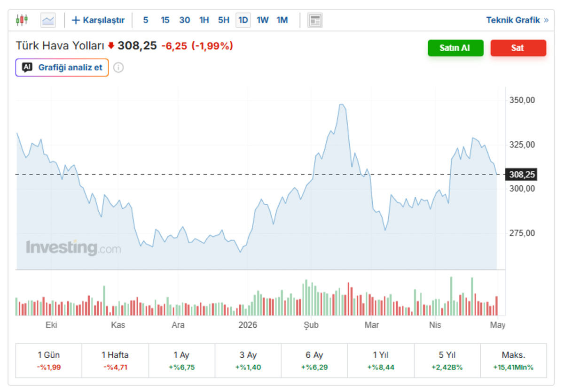
Task: Click the red down arrow price icon
Action: coord(111,46)
